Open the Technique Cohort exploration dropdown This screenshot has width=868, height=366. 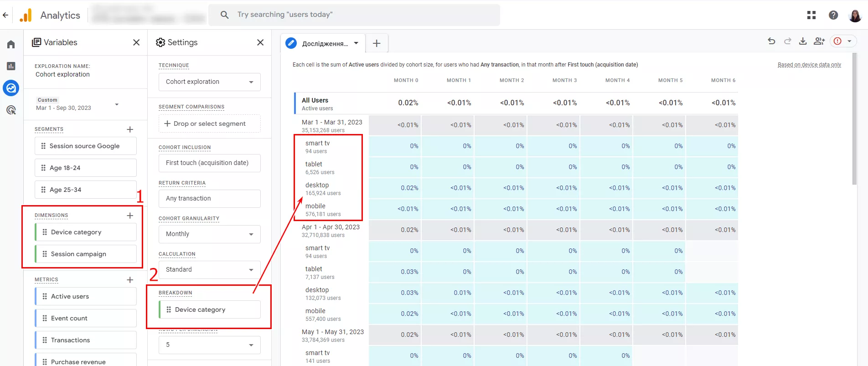point(210,82)
